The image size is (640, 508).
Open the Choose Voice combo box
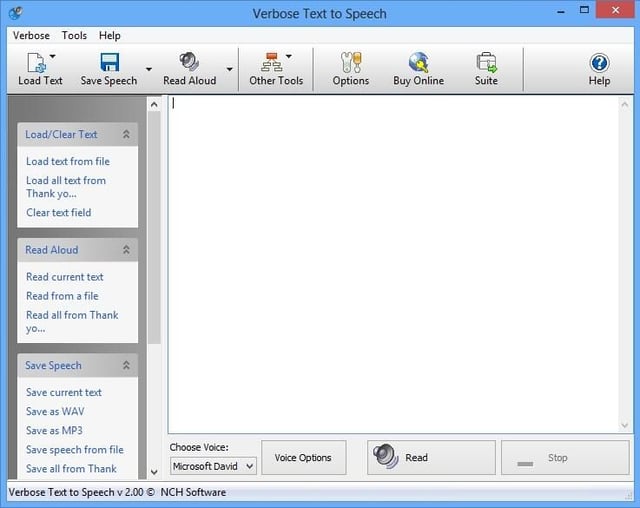click(213, 466)
